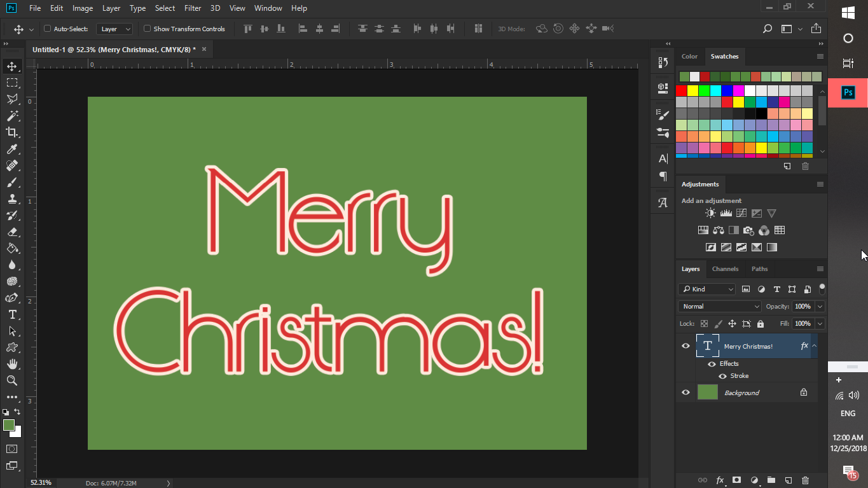Click the Background layer thumbnail
Image resolution: width=868 pixels, height=488 pixels.
tap(708, 393)
